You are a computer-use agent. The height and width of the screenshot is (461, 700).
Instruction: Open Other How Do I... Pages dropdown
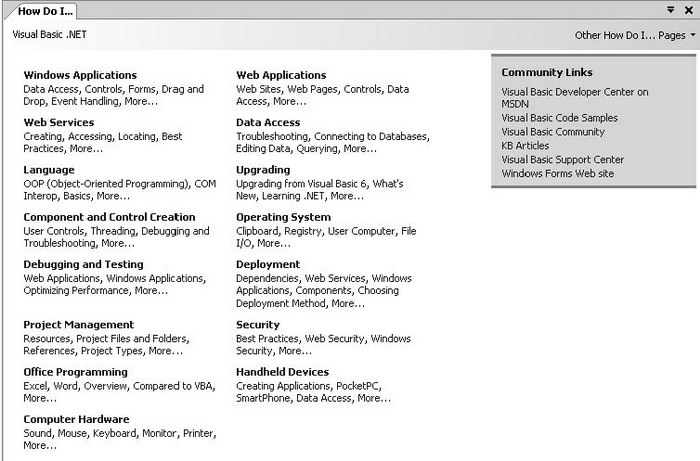[x=635, y=35]
